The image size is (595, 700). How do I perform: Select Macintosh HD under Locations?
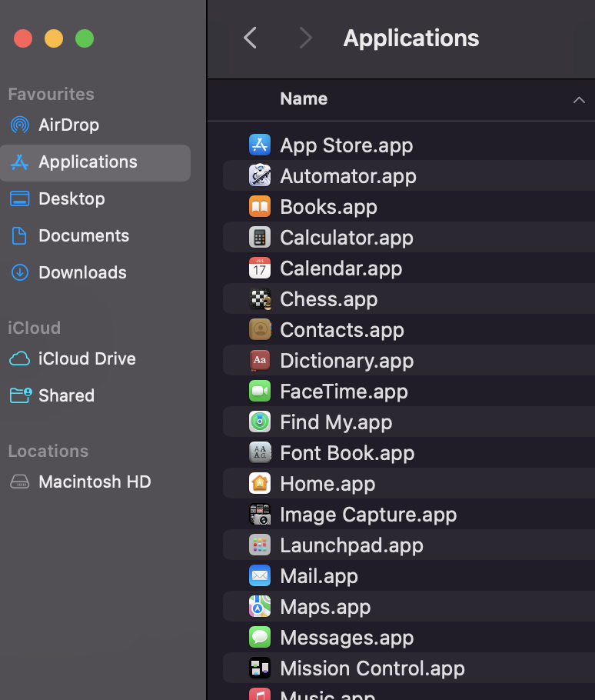tap(95, 482)
